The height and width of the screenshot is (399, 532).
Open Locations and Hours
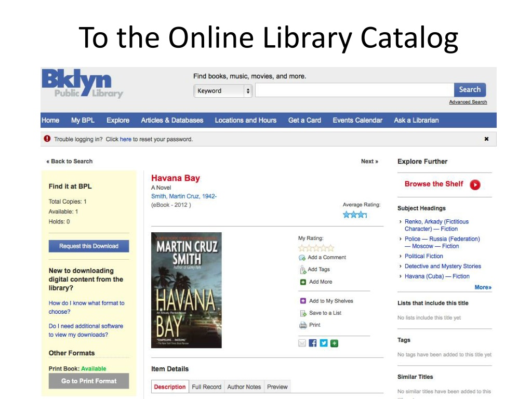click(x=246, y=120)
